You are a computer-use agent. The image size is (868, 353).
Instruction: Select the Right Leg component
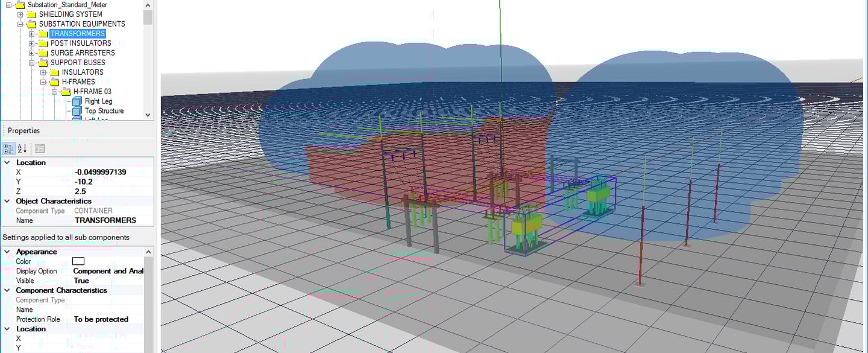(x=98, y=101)
